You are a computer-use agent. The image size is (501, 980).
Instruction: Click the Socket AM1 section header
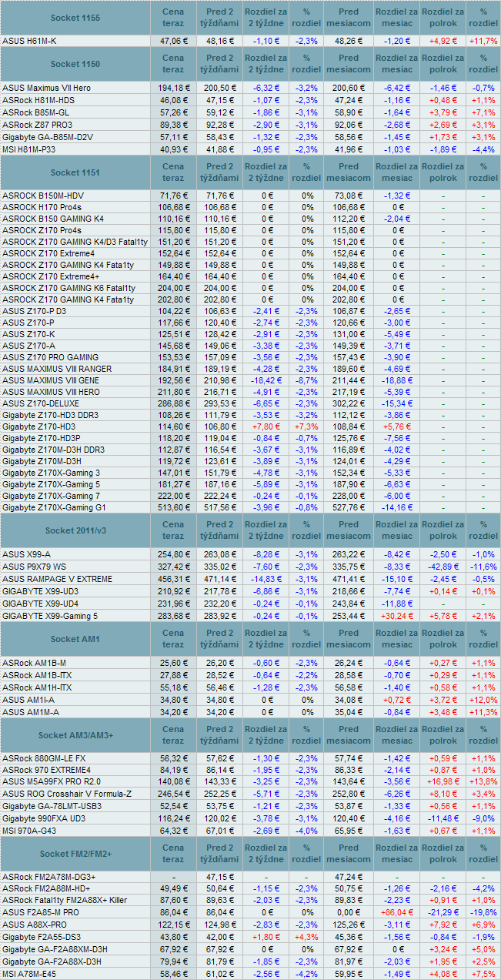pyautogui.click(x=75, y=639)
